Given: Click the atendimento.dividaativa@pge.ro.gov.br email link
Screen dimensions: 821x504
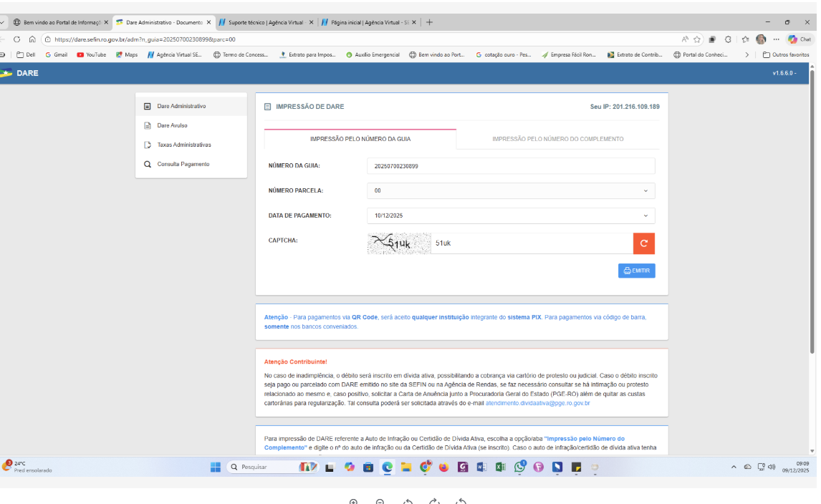Looking at the screenshot, I should coord(537,403).
